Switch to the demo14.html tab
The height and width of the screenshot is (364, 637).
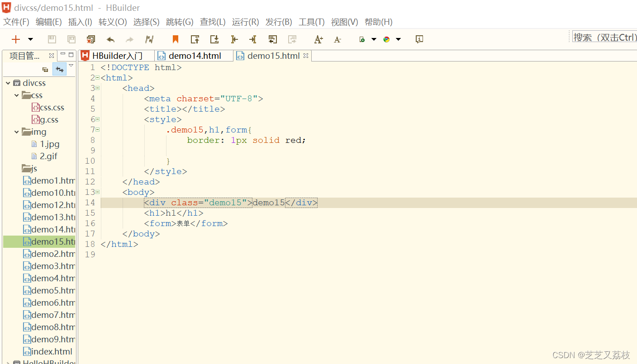[x=195, y=56]
